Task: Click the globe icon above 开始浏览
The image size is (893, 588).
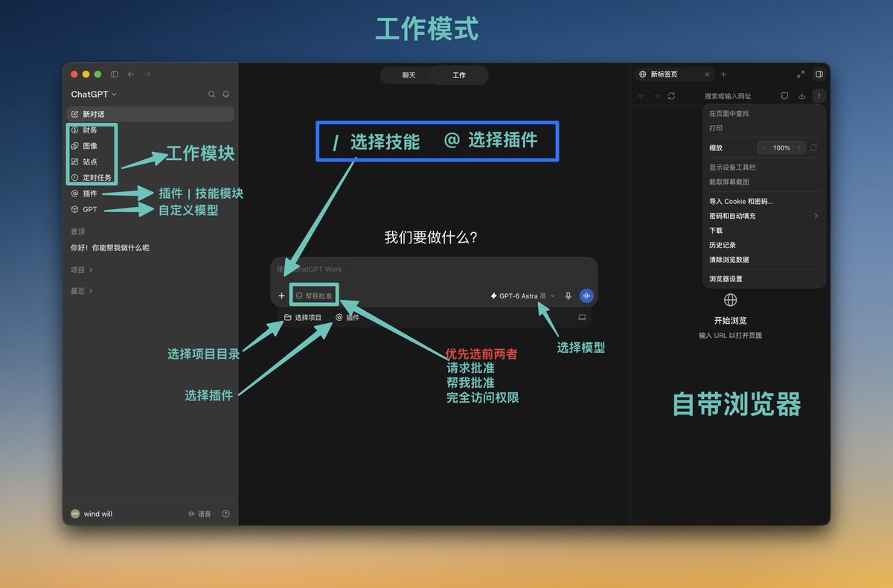Action: 730,300
